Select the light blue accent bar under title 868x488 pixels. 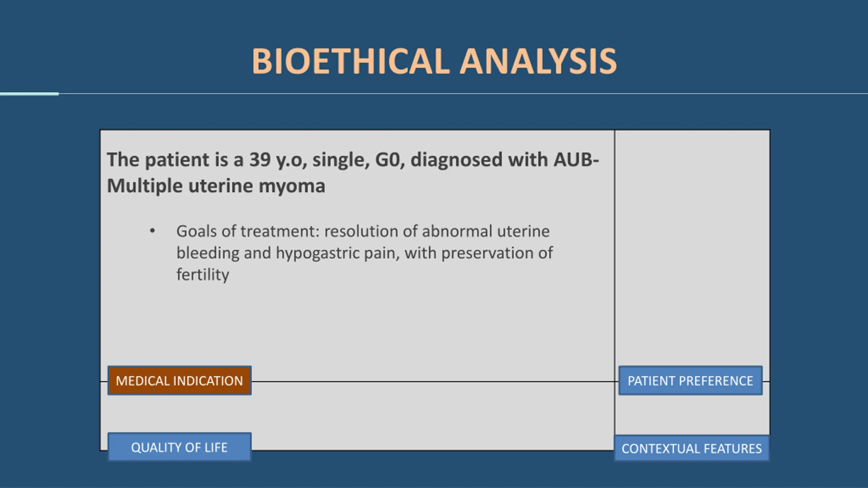[29, 94]
